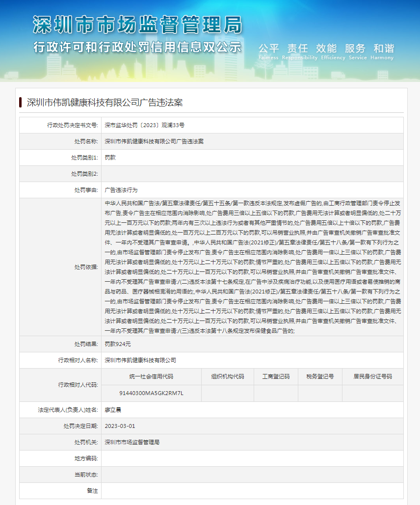
Task: Click the slogan word 公平 Fairness
Action: point(268,52)
